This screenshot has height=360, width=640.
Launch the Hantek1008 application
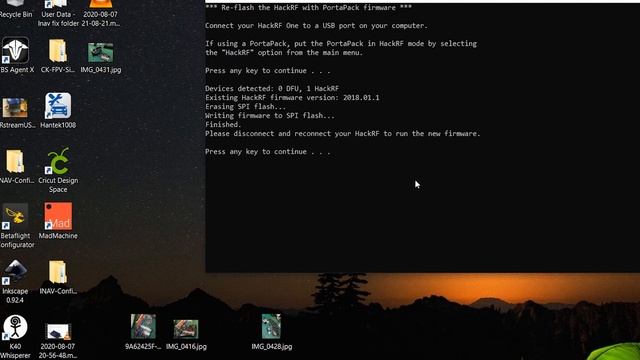58,110
